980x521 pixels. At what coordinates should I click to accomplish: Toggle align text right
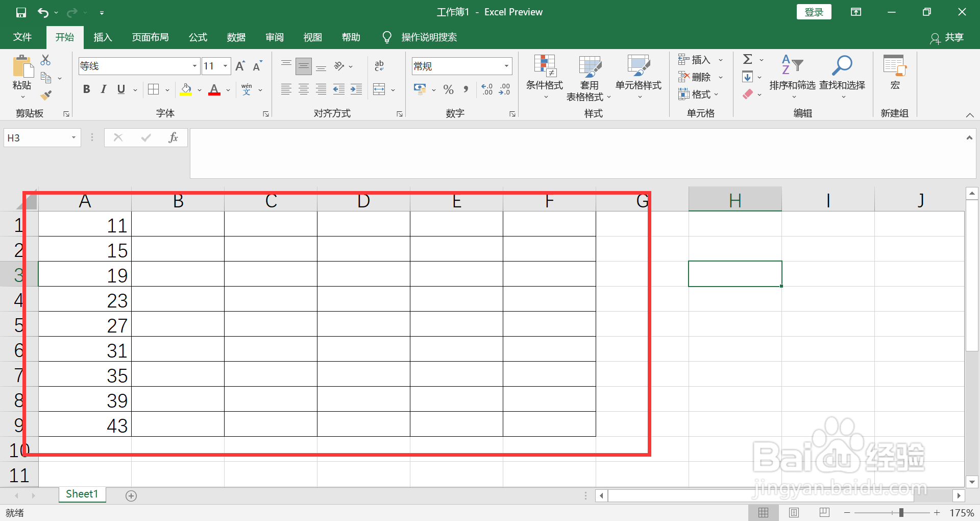tap(321, 89)
